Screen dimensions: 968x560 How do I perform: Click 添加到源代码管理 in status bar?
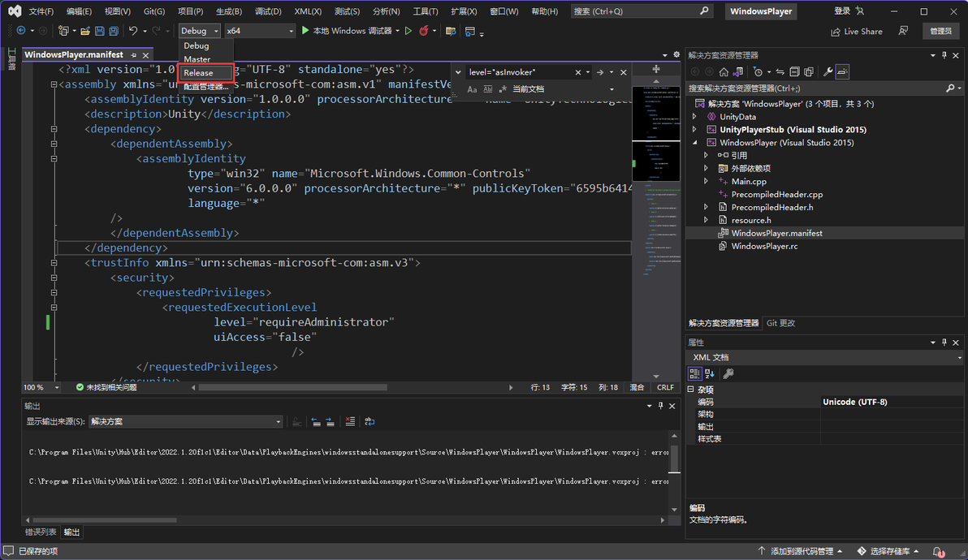point(800,551)
